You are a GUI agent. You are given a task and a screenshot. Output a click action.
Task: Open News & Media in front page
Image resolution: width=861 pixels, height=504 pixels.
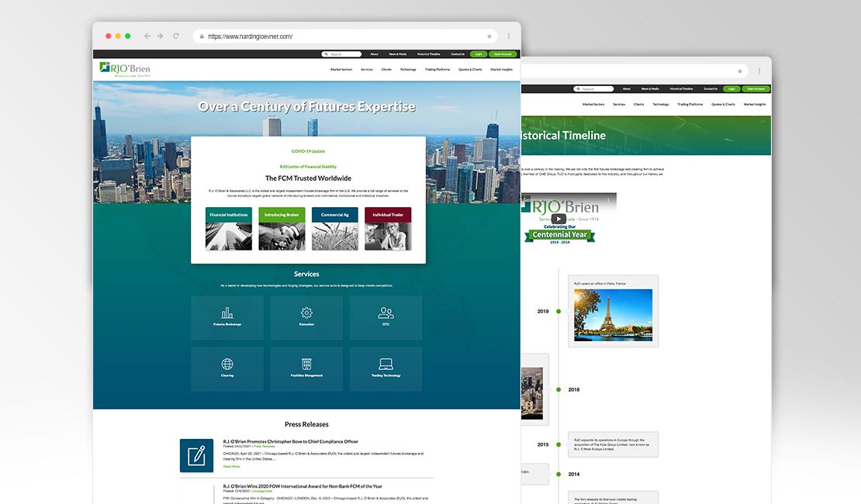(x=398, y=54)
